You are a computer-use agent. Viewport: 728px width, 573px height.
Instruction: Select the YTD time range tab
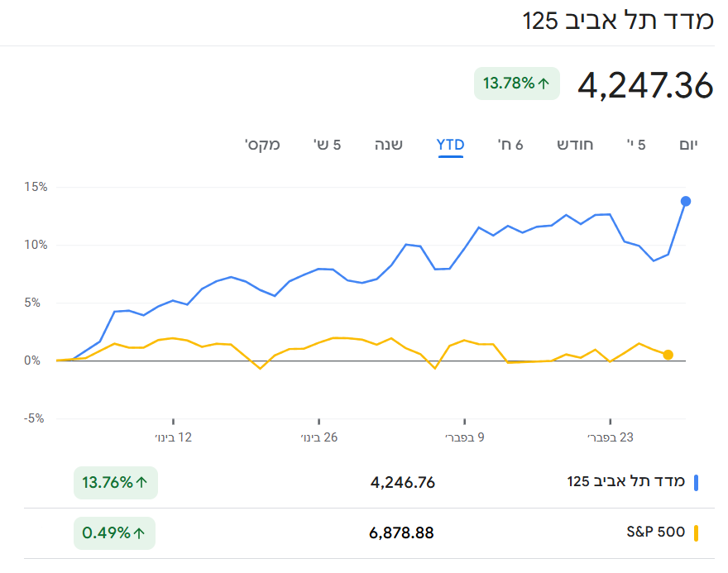point(450,145)
